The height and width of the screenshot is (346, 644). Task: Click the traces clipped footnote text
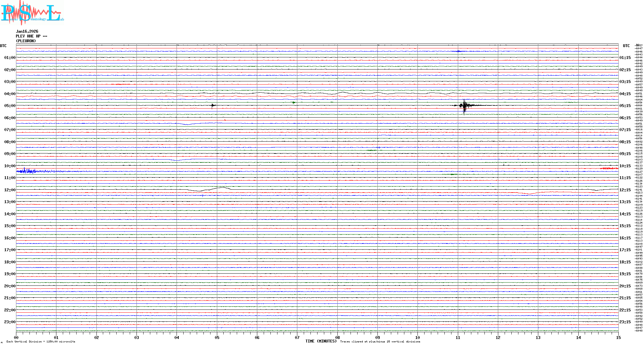coord(380,342)
